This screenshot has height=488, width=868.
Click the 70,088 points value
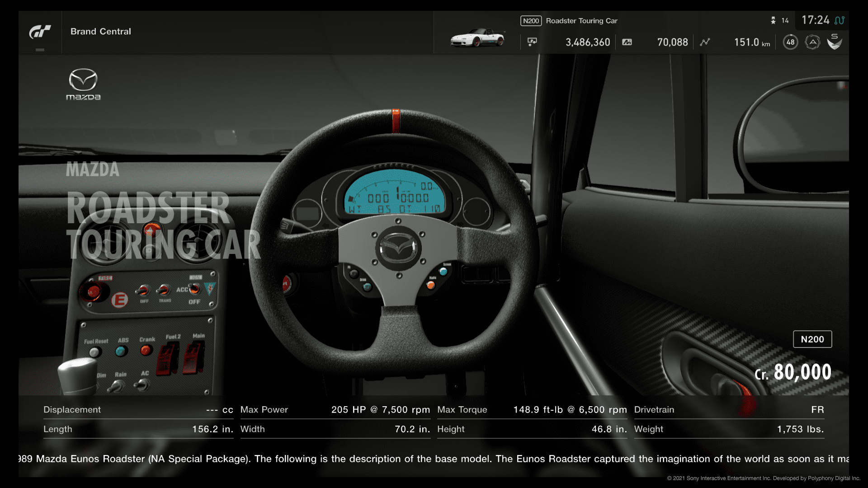tap(672, 42)
